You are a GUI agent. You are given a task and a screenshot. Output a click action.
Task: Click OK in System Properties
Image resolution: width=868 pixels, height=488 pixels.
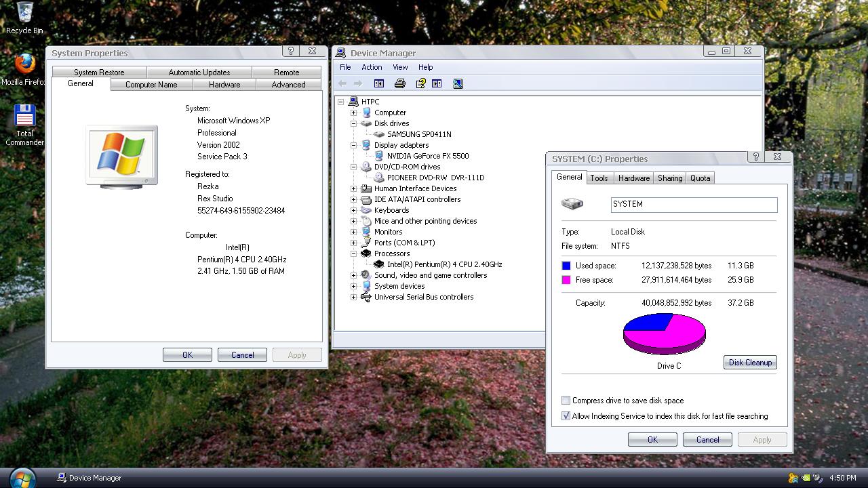click(x=187, y=355)
